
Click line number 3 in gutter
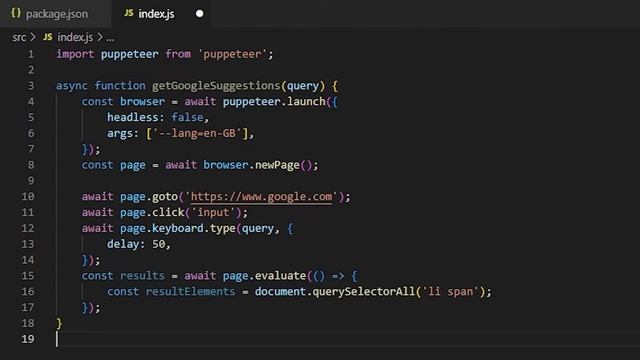coord(31,86)
